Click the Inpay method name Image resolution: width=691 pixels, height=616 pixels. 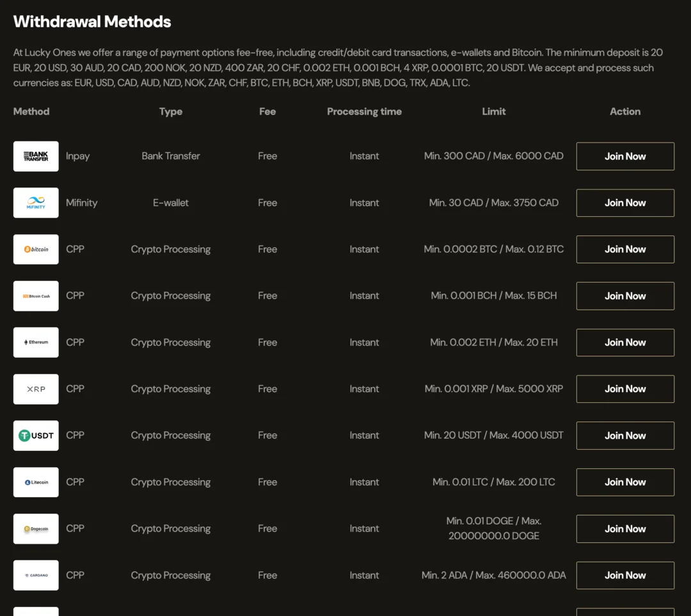(x=77, y=157)
